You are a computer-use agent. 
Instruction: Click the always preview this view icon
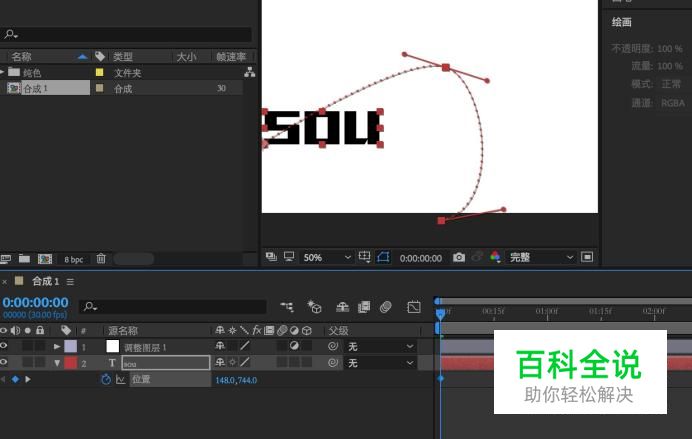click(x=271, y=257)
